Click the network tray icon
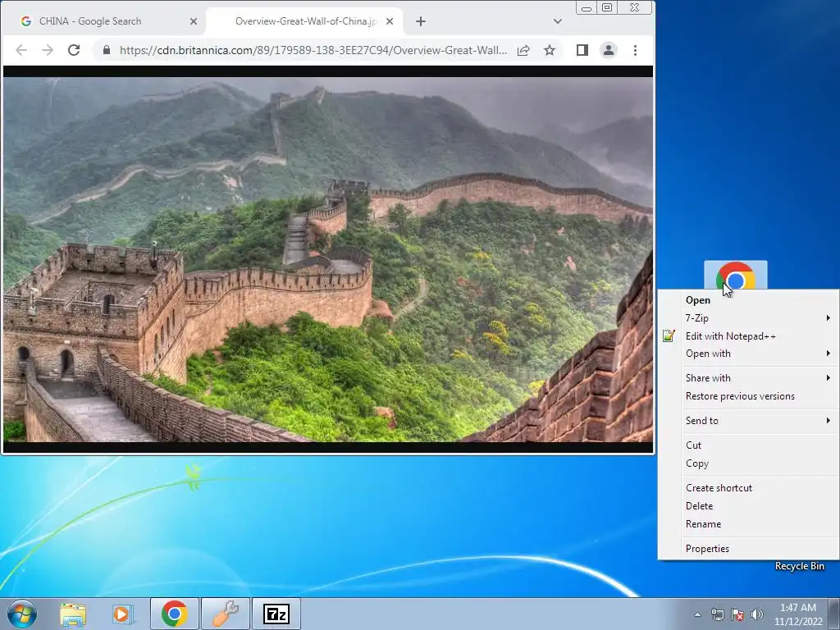 click(x=717, y=614)
